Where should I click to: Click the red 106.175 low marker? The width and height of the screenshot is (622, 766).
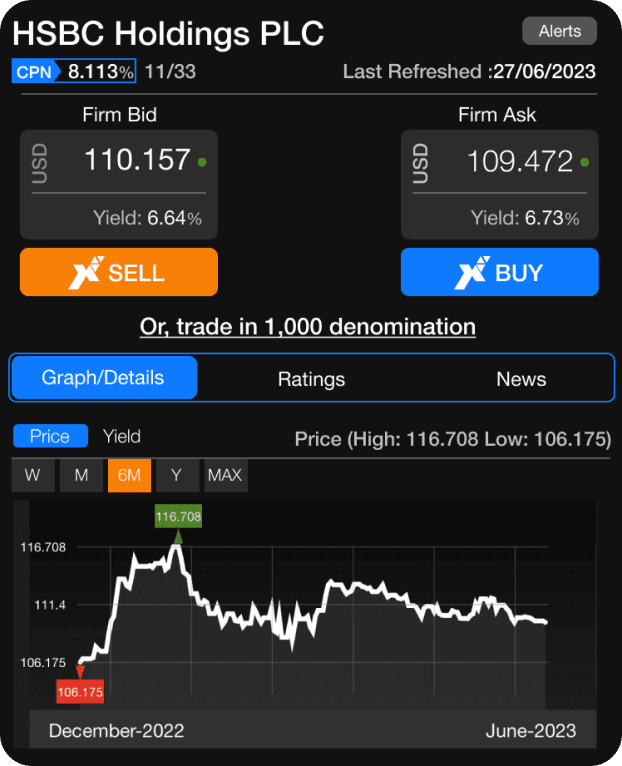click(x=80, y=692)
